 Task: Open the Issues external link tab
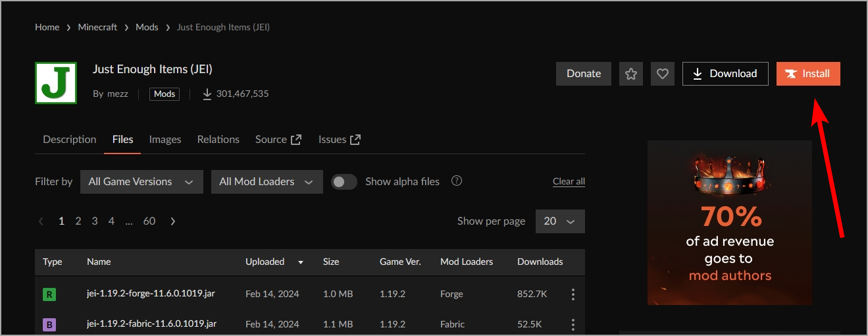click(x=340, y=139)
